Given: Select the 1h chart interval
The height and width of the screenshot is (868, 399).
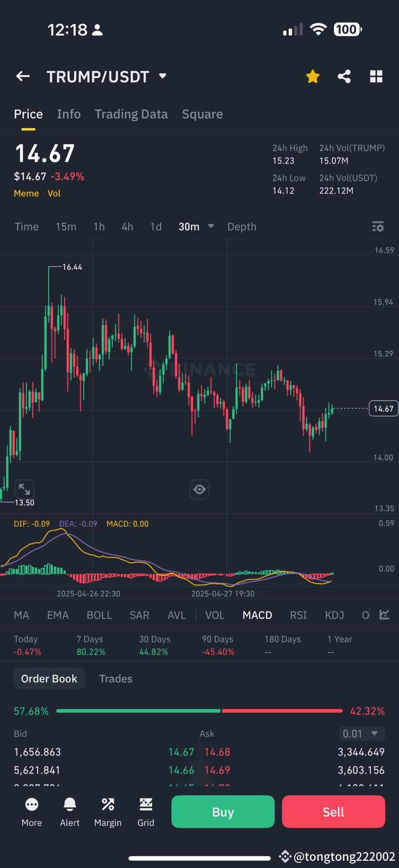Looking at the screenshot, I should pos(99,227).
